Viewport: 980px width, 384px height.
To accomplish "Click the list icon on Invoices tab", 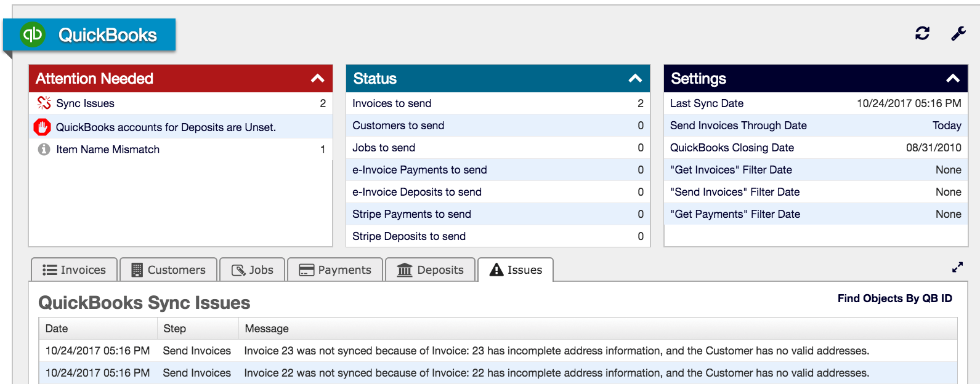I will coord(50,270).
